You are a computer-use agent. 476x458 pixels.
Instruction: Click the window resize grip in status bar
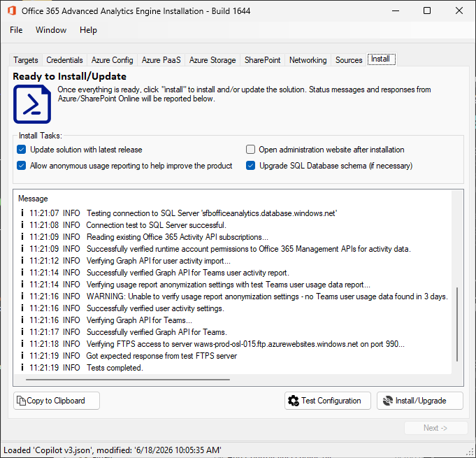click(x=471, y=452)
